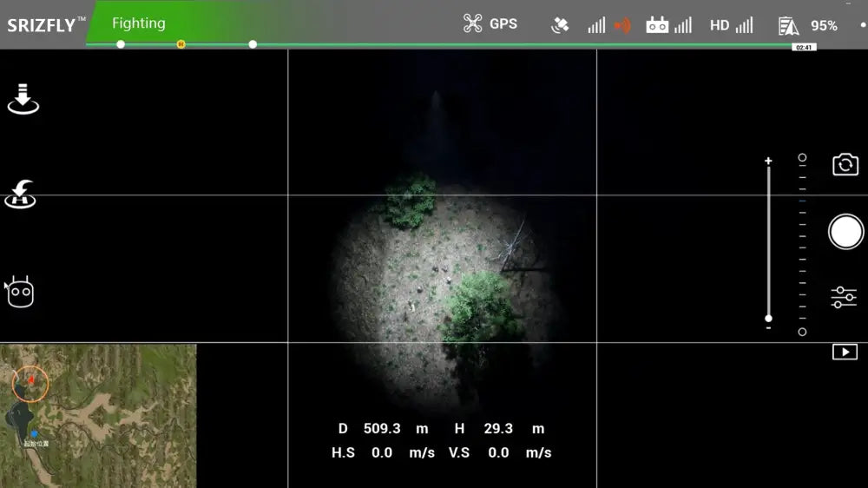The width and height of the screenshot is (868, 488).
Task: Tap the satellite signal icon
Action: pyautogui.click(x=561, y=25)
